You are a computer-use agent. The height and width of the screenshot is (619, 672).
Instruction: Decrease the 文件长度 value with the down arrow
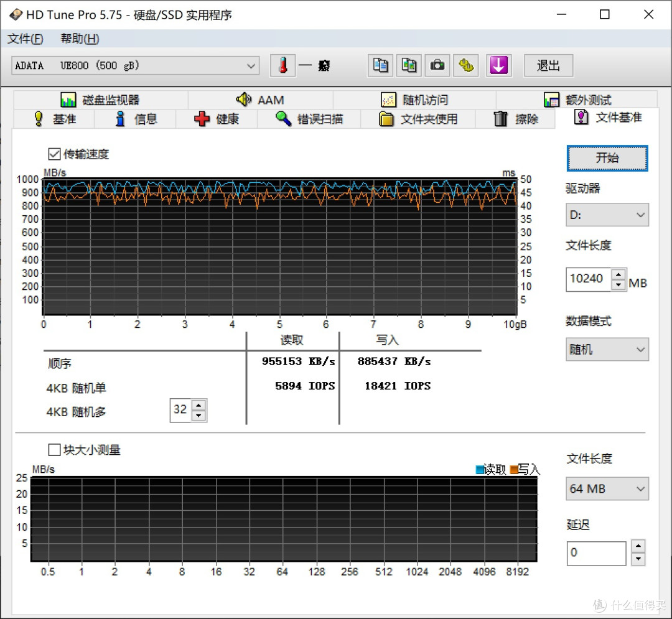click(x=618, y=285)
